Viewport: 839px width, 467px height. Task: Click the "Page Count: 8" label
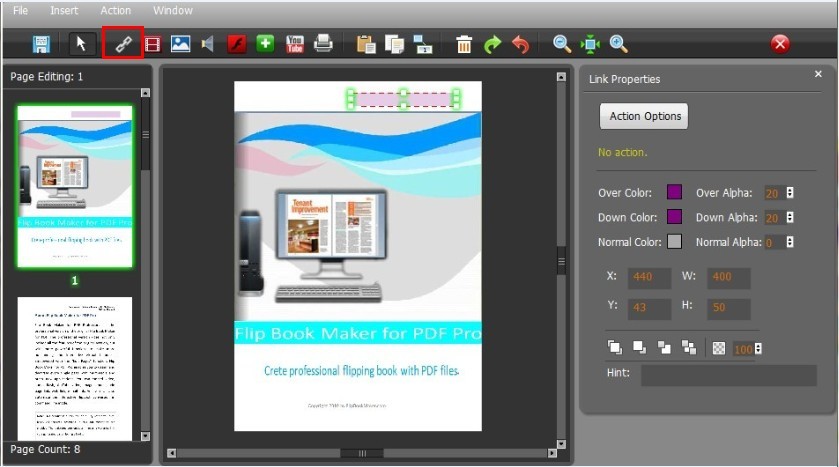[45, 449]
